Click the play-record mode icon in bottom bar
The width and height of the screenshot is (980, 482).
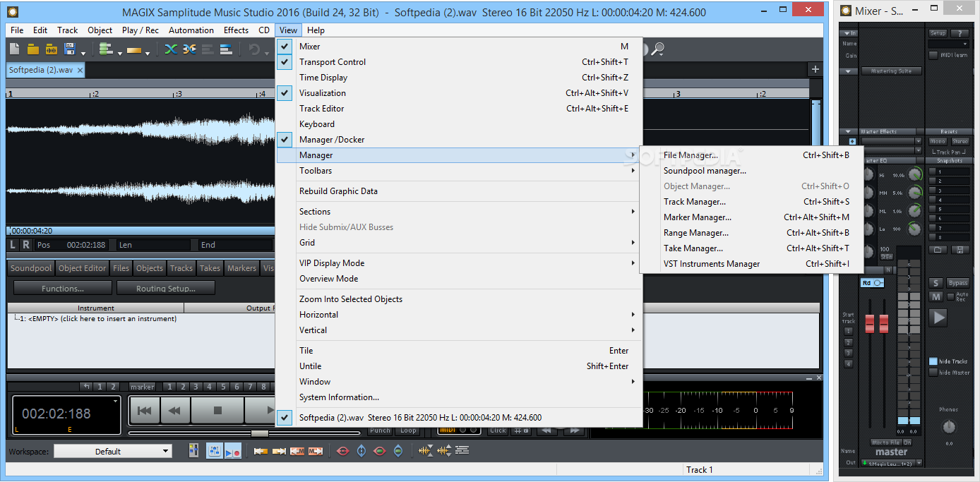coord(233,451)
